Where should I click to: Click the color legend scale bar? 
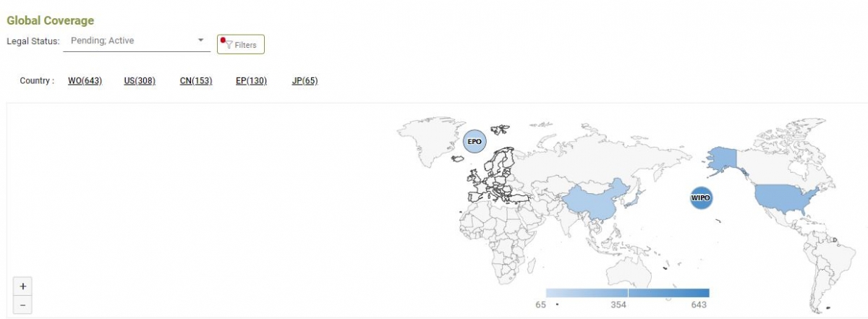(x=627, y=293)
